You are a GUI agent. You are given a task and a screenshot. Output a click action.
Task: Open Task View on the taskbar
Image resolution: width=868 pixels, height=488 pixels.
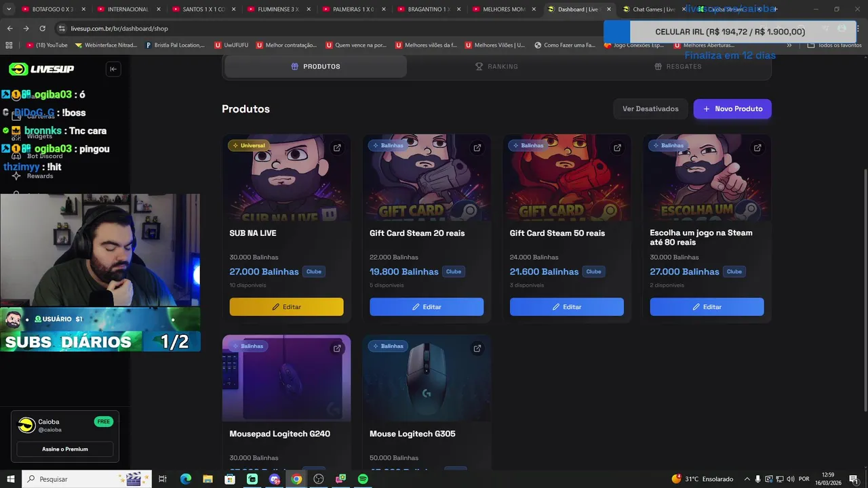[163, 479]
